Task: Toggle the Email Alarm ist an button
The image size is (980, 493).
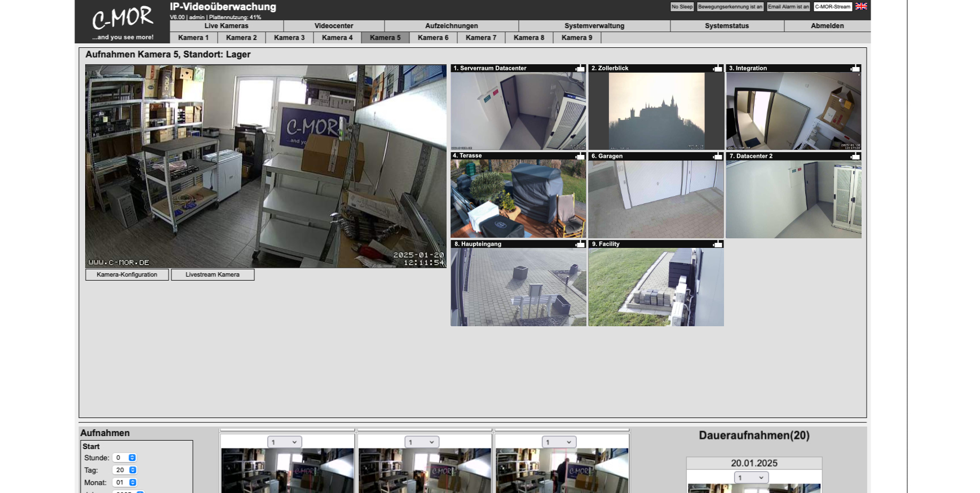Action: (788, 7)
